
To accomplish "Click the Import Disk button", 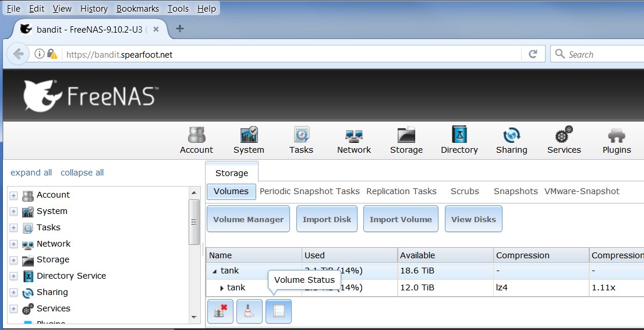I will click(327, 219).
